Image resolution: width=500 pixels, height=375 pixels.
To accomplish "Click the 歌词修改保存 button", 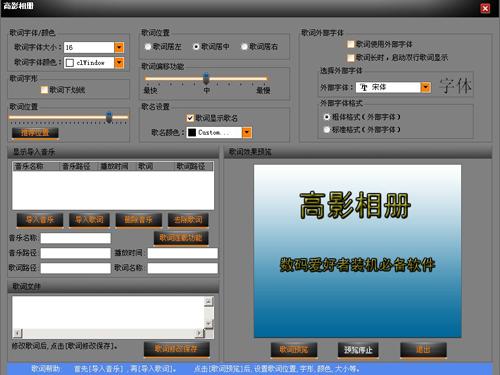I will coord(177,349).
